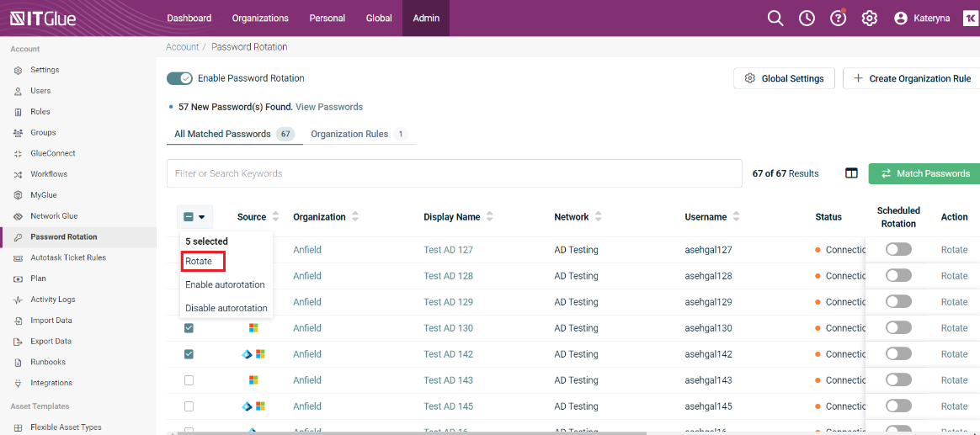Click the Match Passwords button

(x=924, y=173)
